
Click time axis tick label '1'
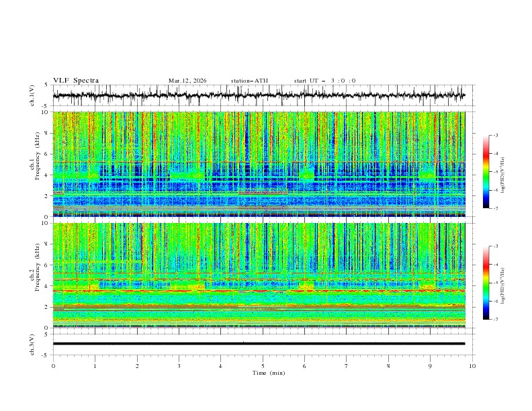click(x=95, y=366)
